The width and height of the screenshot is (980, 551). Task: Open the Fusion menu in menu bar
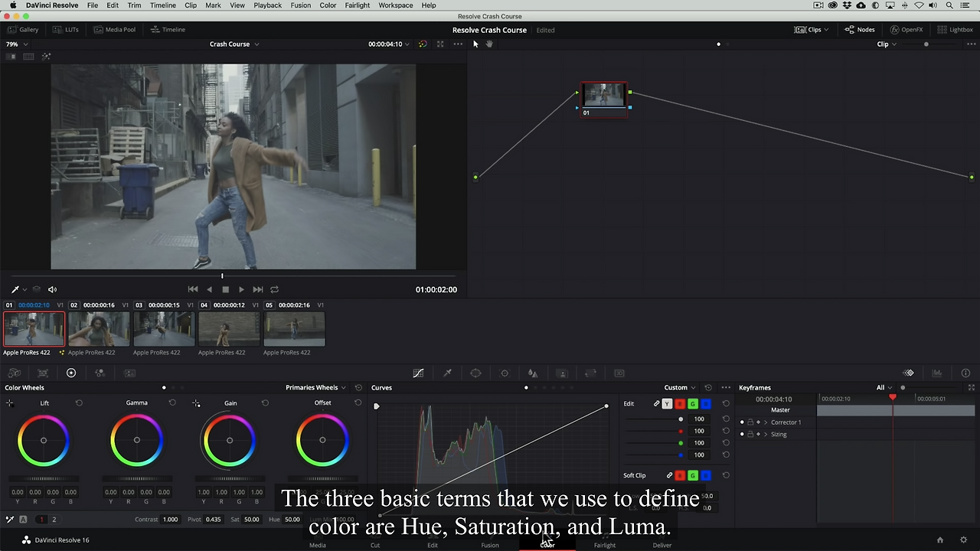pyautogui.click(x=300, y=5)
